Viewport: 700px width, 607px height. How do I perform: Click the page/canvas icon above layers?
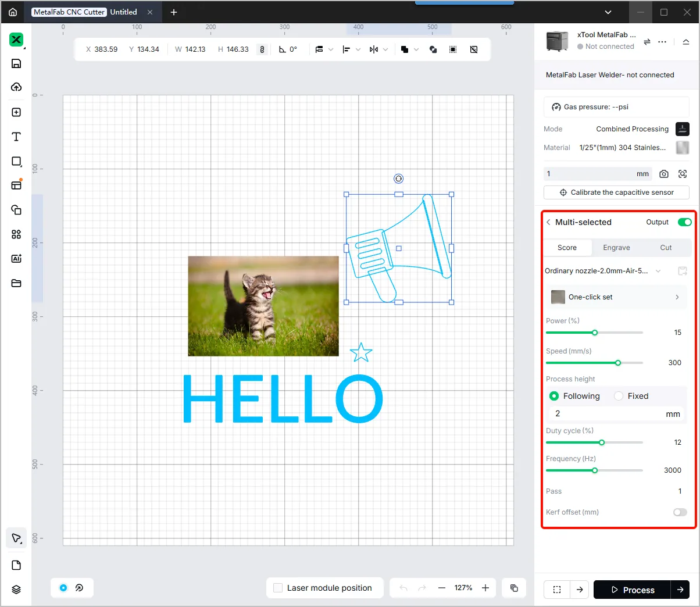tap(16, 565)
